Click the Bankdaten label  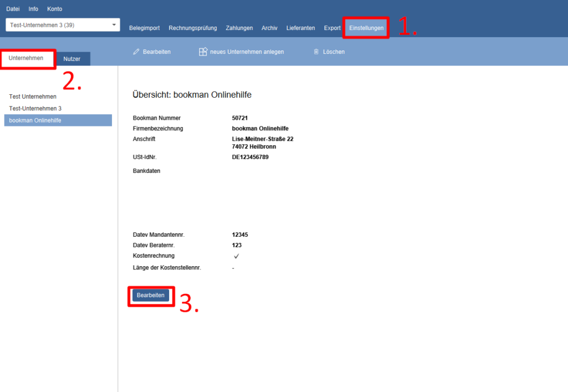click(146, 171)
